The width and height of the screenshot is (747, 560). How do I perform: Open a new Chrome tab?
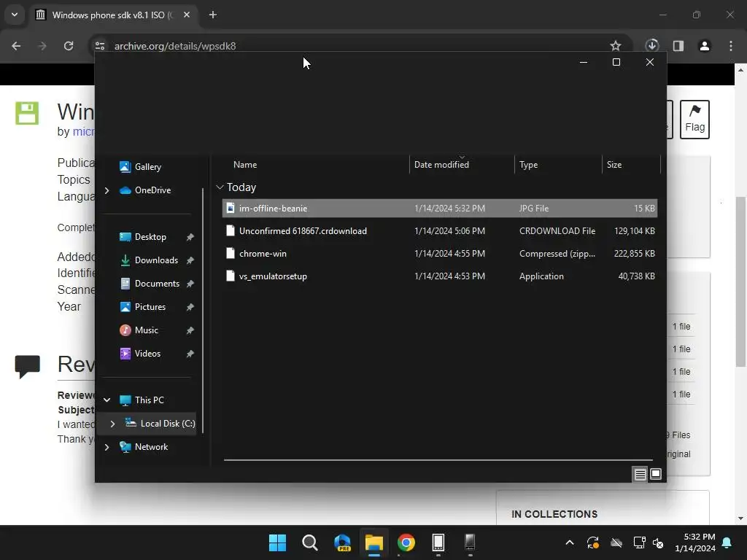pyautogui.click(x=213, y=15)
